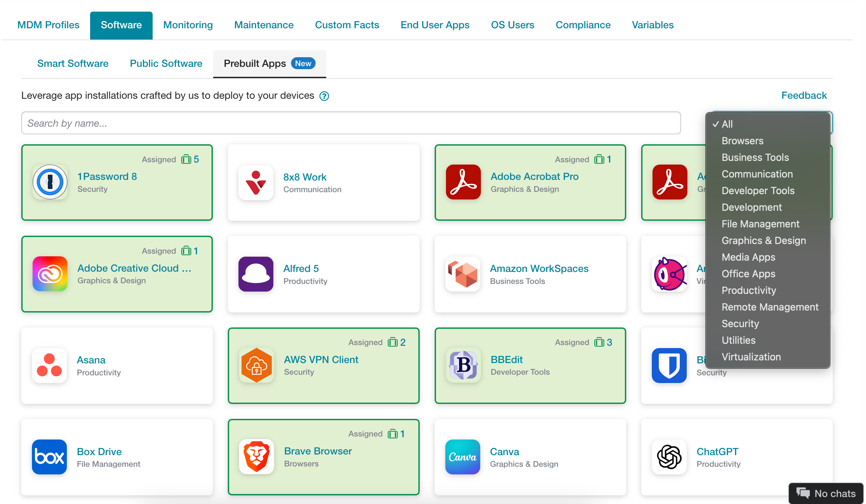
Task: Choose Office Apps category option
Action: point(768,274)
